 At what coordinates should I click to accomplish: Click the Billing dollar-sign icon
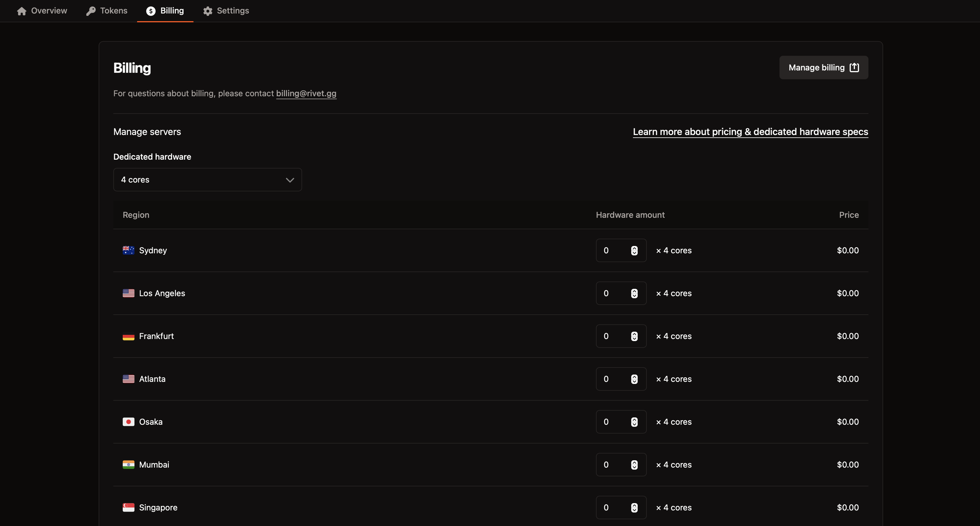coord(151,11)
